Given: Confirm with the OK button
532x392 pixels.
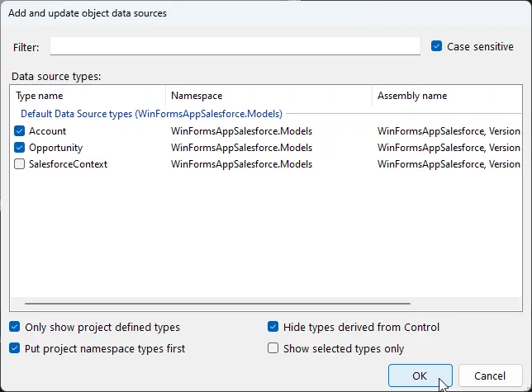Looking at the screenshot, I should point(420,375).
